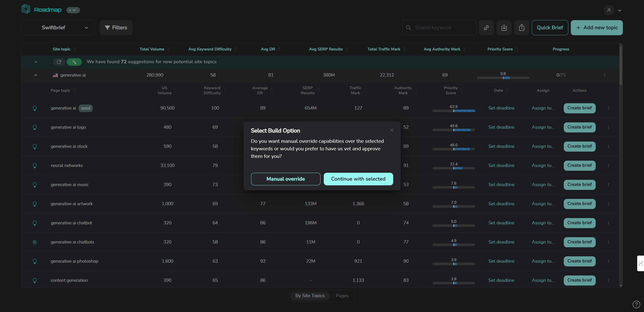Click the download icon button
This screenshot has height=312, width=644.
(504, 28)
